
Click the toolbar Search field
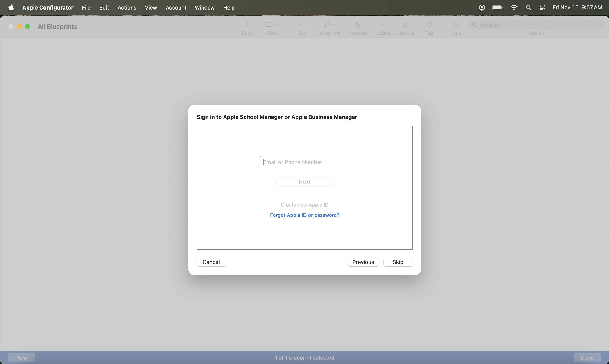point(536,24)
